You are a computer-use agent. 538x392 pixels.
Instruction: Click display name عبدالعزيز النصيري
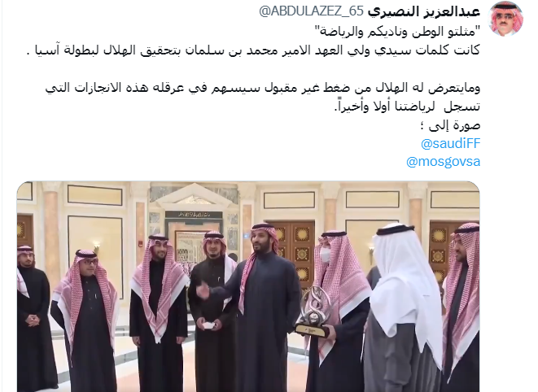[x=424, y=11]
